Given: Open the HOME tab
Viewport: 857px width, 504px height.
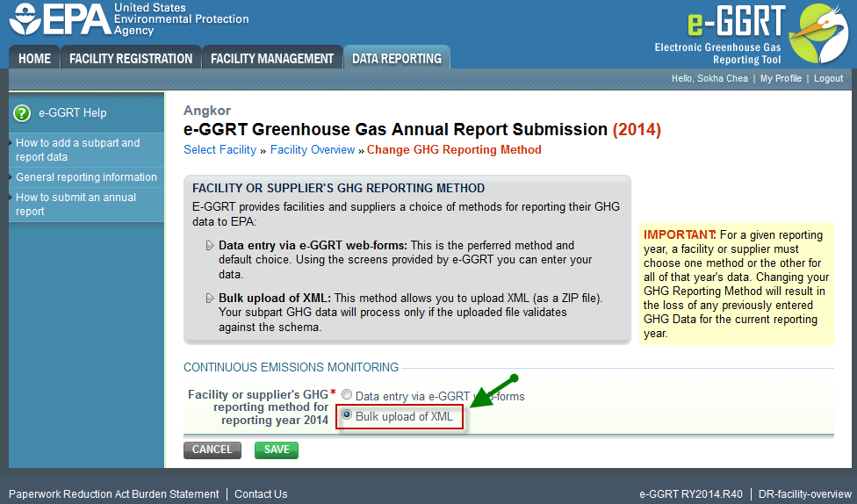Looking at the screenshot, I should pos(34,58).
